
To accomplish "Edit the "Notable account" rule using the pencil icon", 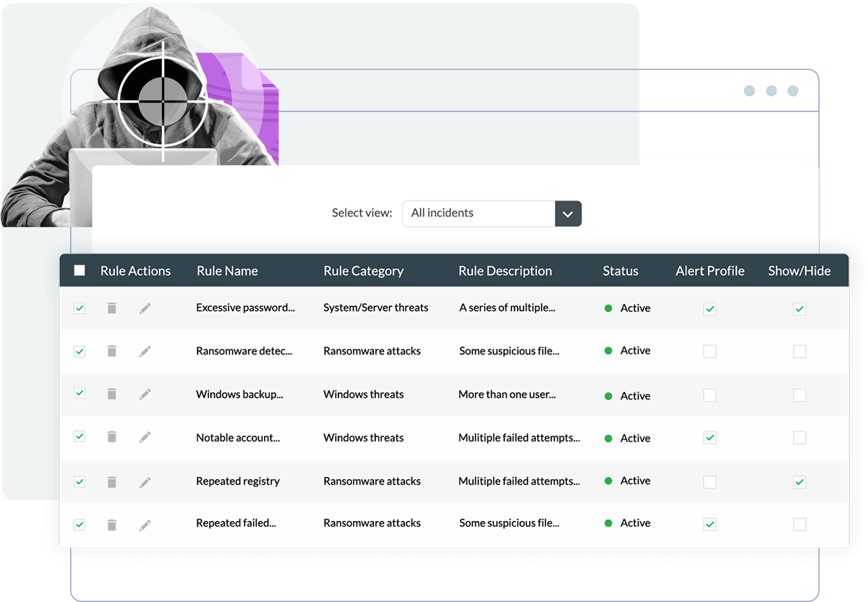I will [145, 438].
